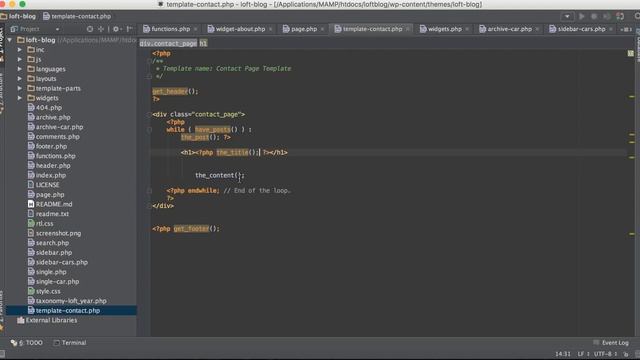This screenshot has width=640, height=360.
Task: Open the Event Log
Action: pos(611,343)
